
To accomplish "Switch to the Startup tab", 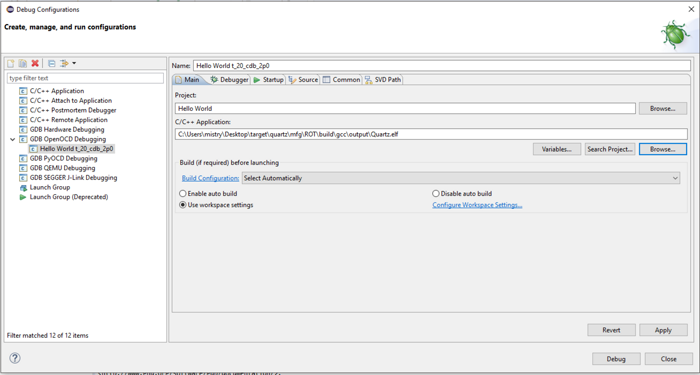I will click(268, 80).
